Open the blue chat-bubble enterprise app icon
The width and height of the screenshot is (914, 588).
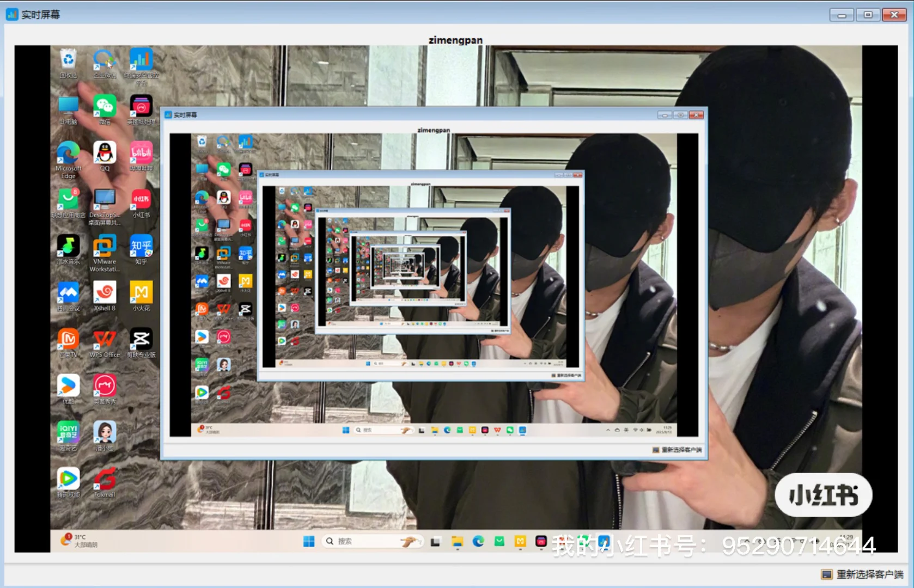103,59
